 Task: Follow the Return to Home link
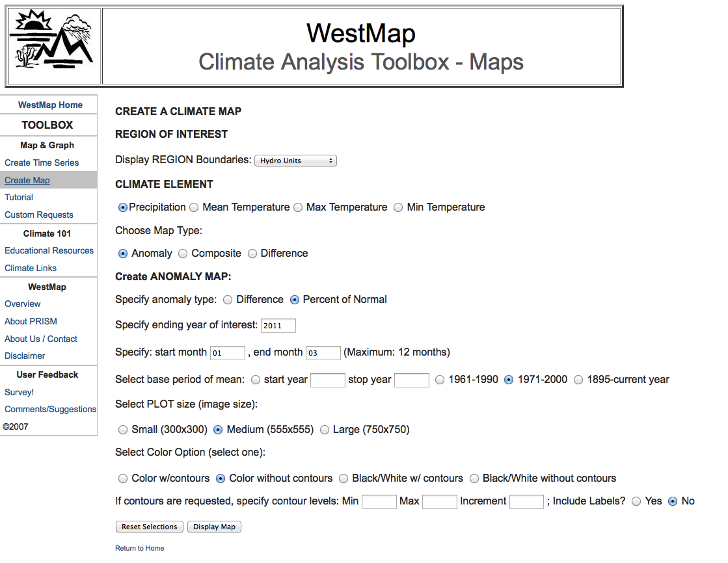[x=139, y=548]
